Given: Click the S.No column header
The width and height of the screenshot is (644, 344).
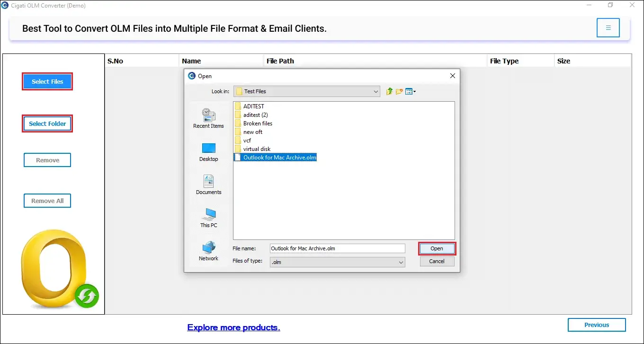Looking at the screenshot, I should point(142,61).
